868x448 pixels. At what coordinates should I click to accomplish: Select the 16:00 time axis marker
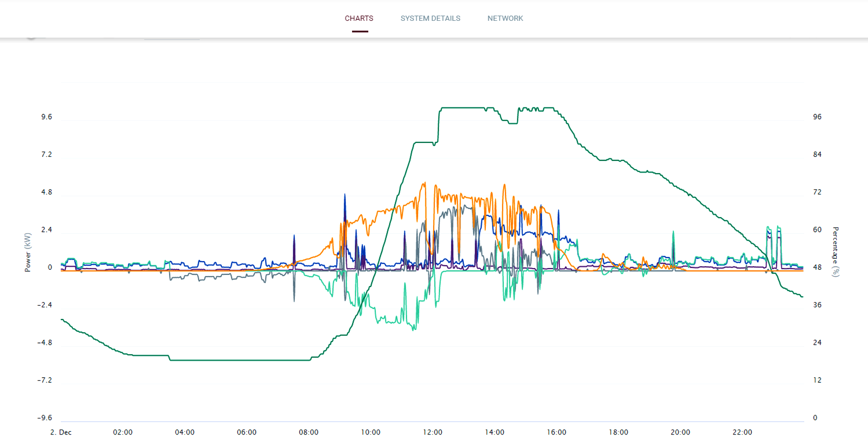(556, 432)
